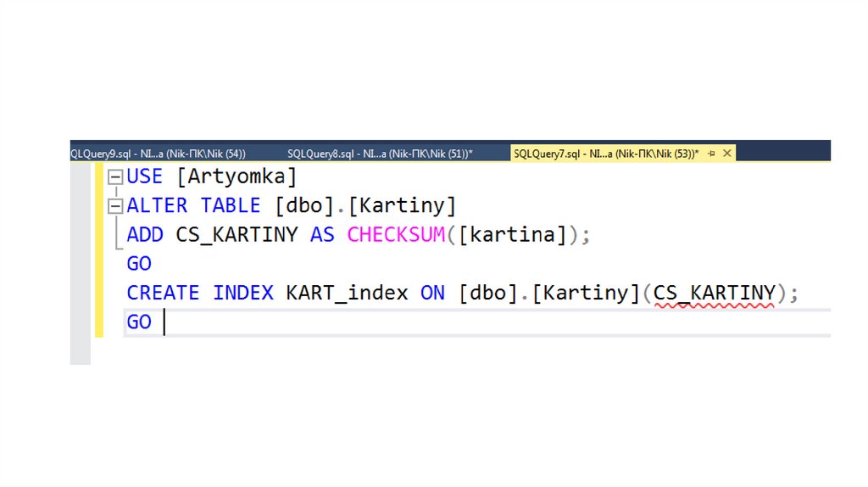Screen dimensions: 868x487
Task: Click the CREATE keyword
Action: tap(163, 293)
